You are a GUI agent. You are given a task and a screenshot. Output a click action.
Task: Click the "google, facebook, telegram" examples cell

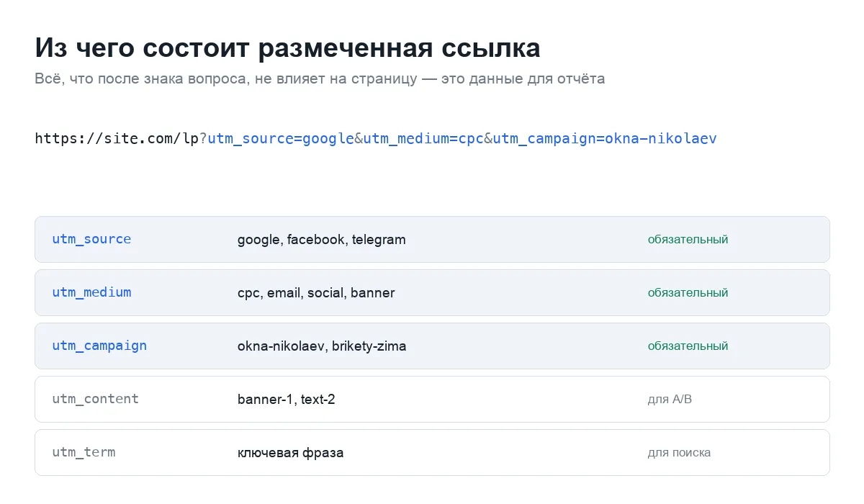322,240
